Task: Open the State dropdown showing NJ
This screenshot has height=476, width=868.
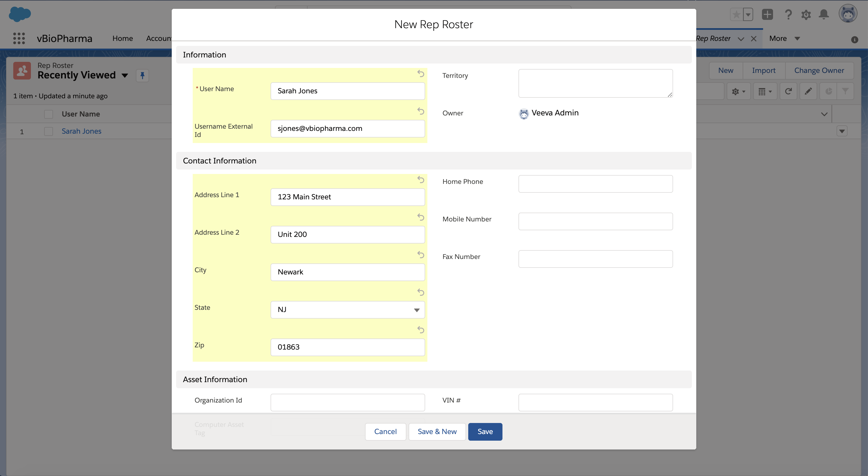Action: click(347, 310)
